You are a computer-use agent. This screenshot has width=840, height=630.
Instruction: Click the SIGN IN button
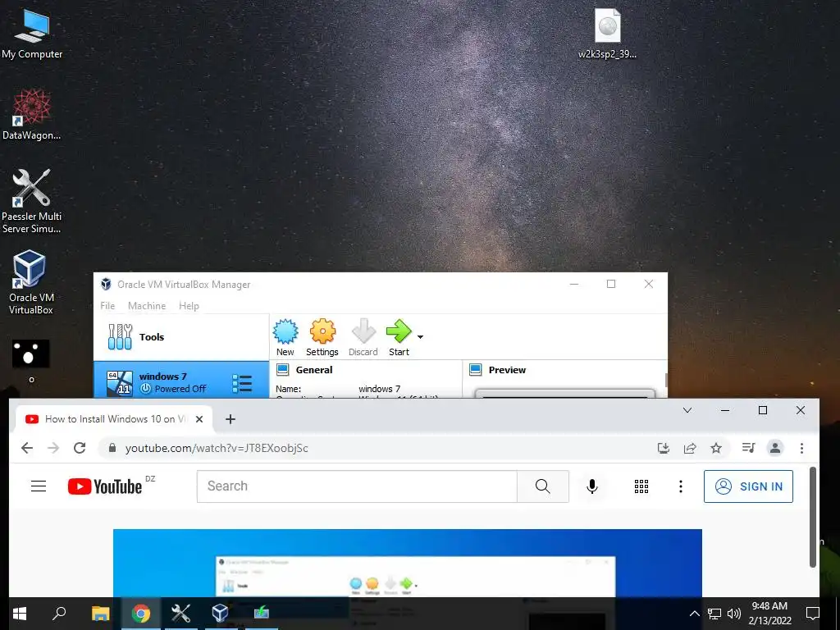[x=748, y=486]
